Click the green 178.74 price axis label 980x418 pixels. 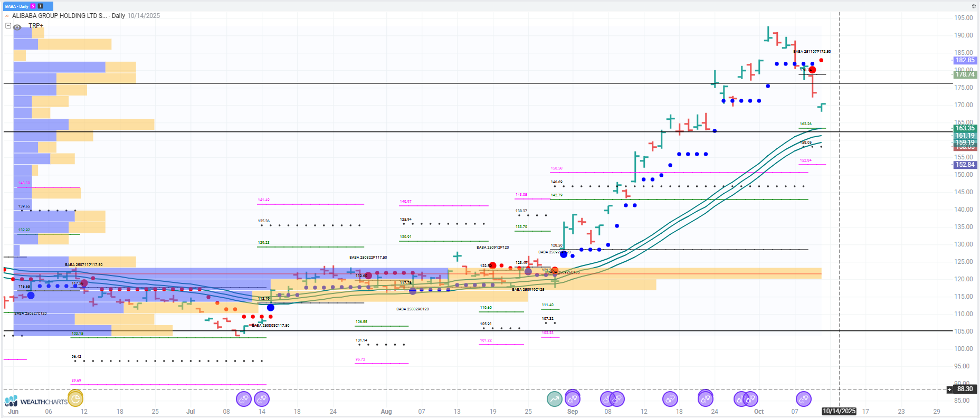965,74
